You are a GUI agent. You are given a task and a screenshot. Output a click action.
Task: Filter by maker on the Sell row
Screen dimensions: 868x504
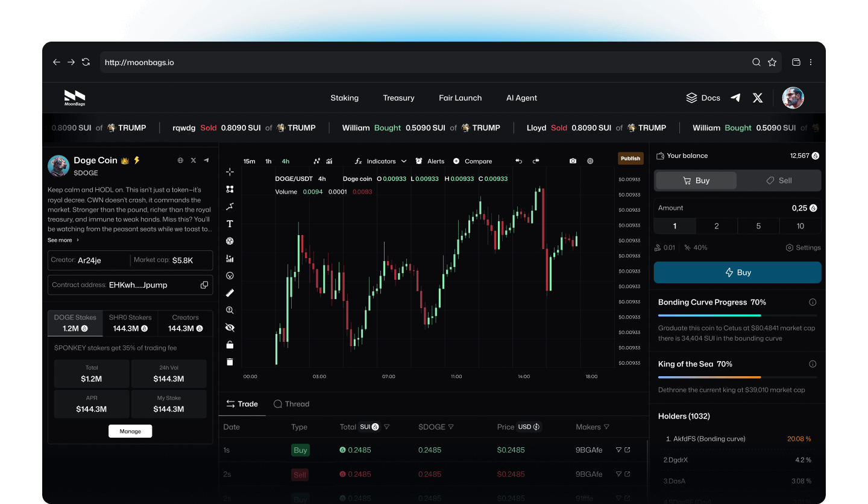pyautogui.click(x=618, y=474)
